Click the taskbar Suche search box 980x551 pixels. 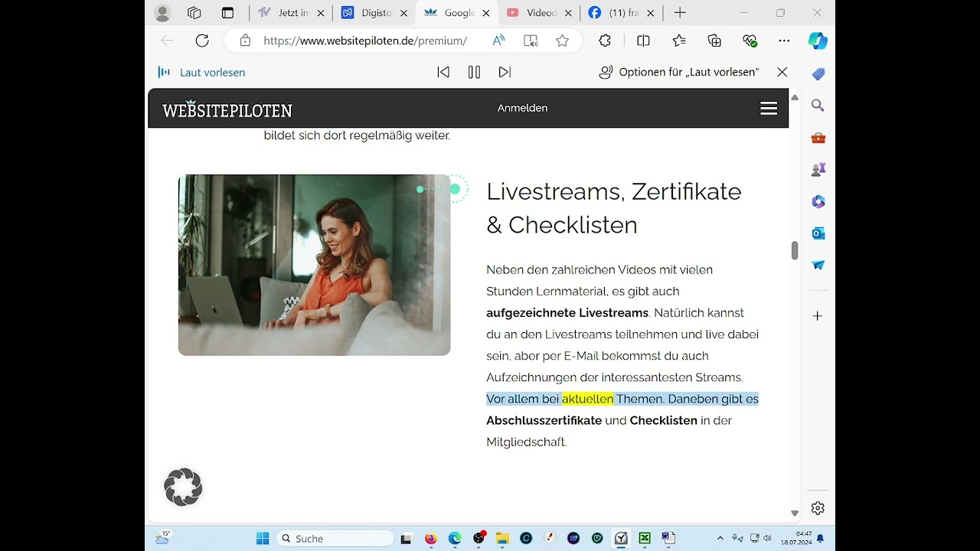[x=335, y=538]
